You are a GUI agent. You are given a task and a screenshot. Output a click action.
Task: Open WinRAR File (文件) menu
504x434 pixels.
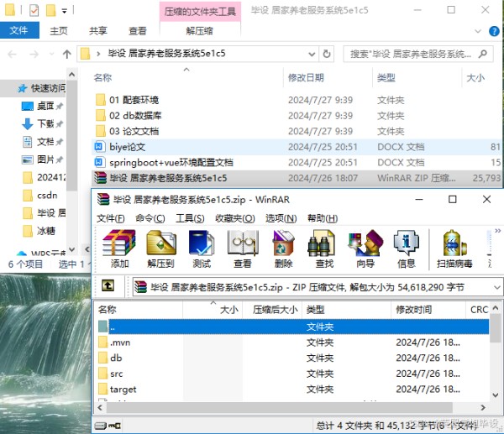[111, 218]
